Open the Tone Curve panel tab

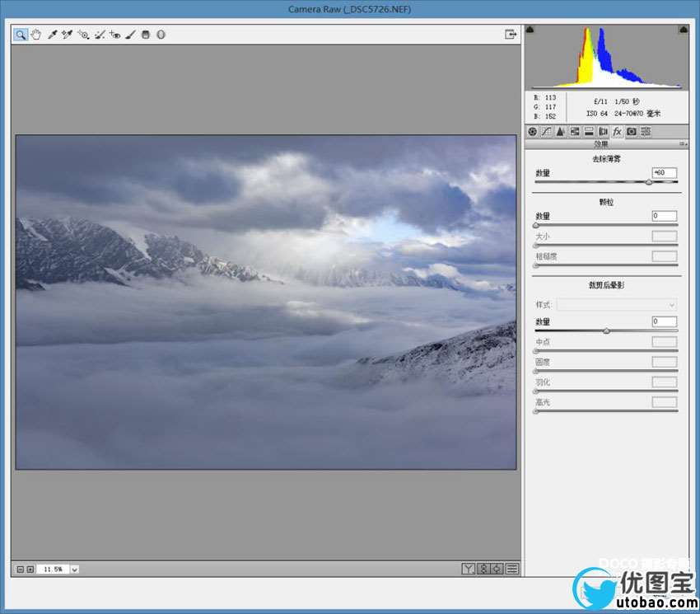[x=547, y=131]
